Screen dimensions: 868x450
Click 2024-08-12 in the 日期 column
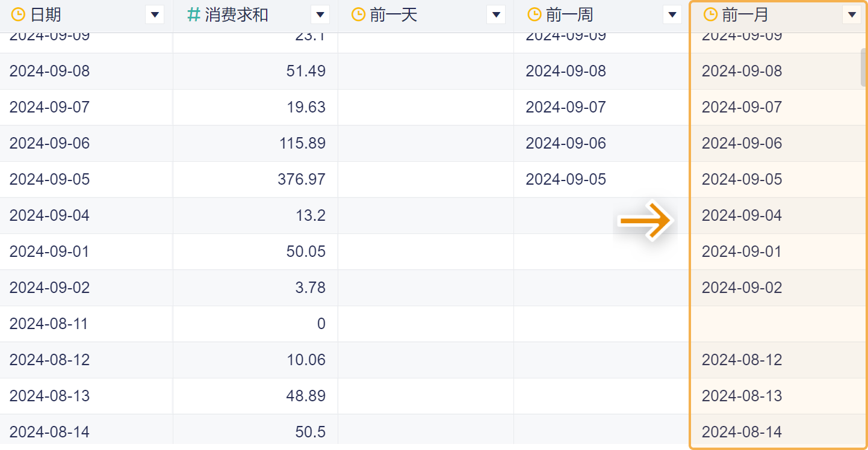49,360
